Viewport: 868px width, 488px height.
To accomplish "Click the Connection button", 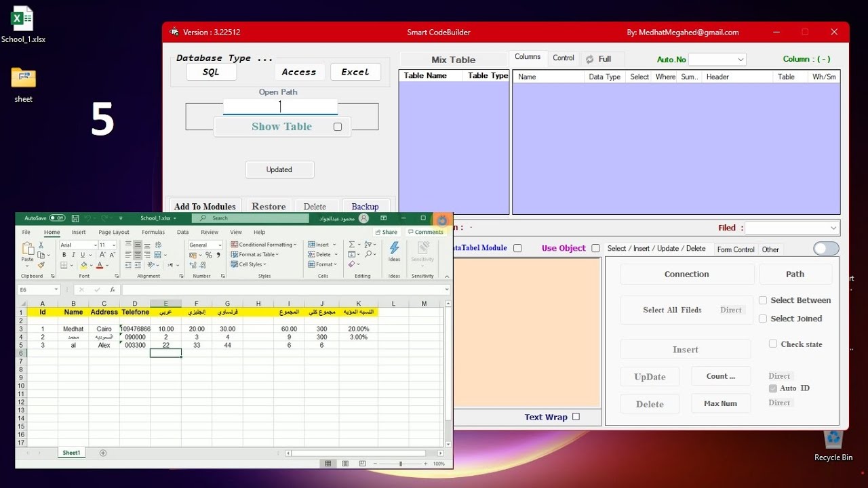I will tap(687, 274).
